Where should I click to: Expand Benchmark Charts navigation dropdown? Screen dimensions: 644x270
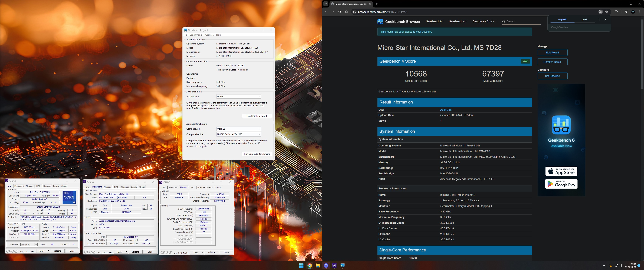[x=485, y=21]
